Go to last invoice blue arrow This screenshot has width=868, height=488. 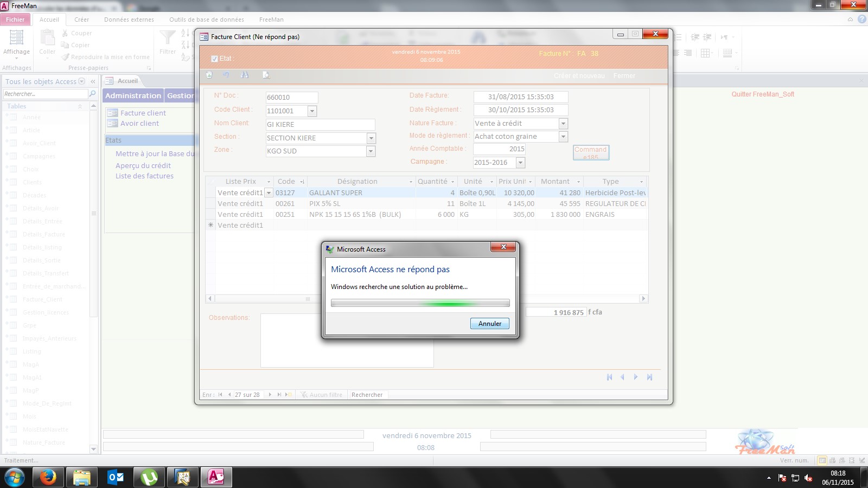tap(649, 377)
